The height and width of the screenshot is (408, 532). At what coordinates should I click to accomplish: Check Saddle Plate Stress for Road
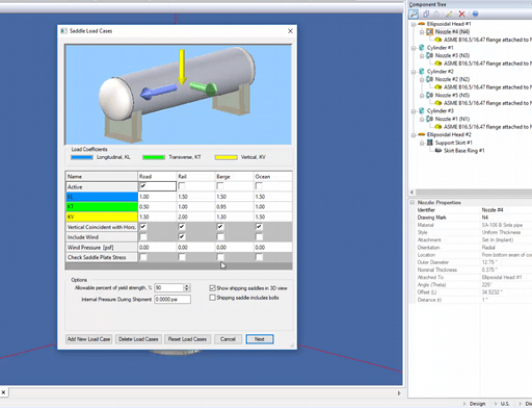click(x=144, y=257)
